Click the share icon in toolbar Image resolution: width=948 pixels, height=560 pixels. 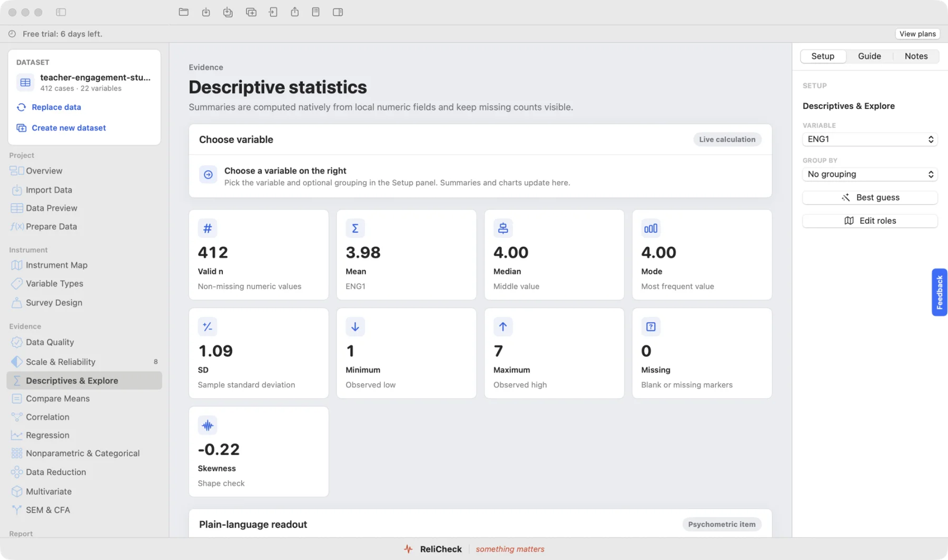click(x=294, y=12)
